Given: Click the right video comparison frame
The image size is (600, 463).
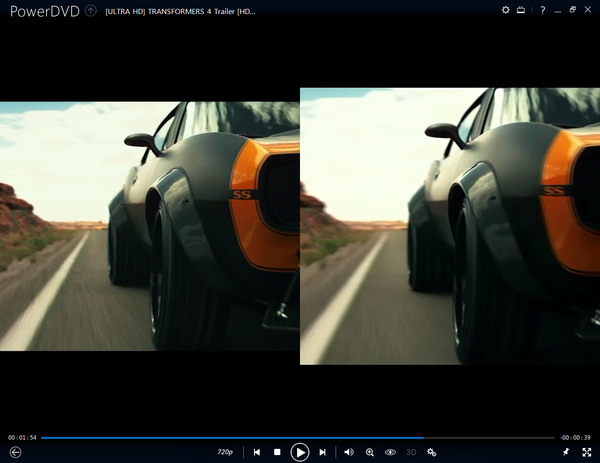Looking at the screenshot, I should [450, 226].
